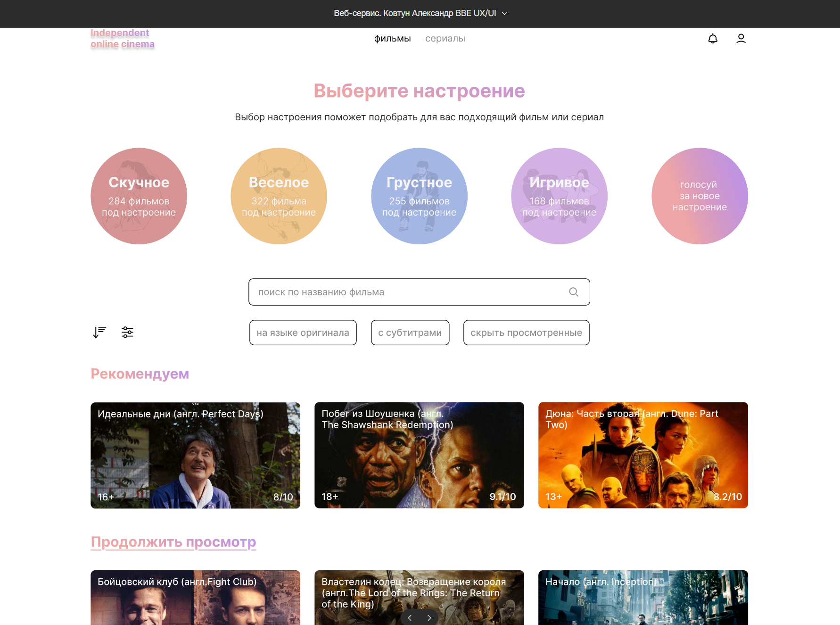Image resolution: width=840 pixels, height=625 pixels.
Task: Toggle скрыть просмотренные filter
Action: [x=527, y=333]
